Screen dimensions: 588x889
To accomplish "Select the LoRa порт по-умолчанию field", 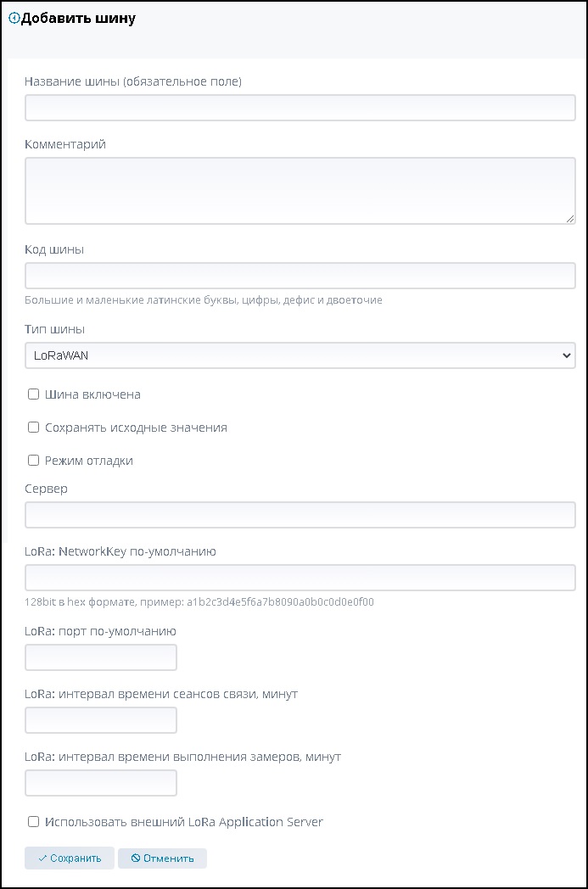I will 101,657.
